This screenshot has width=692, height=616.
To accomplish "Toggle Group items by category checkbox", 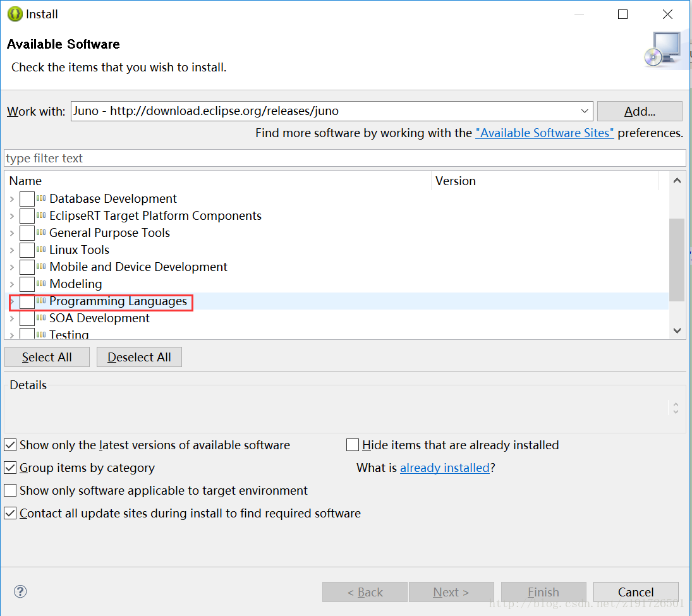I will pyautogui.click(x=10, y=468).
